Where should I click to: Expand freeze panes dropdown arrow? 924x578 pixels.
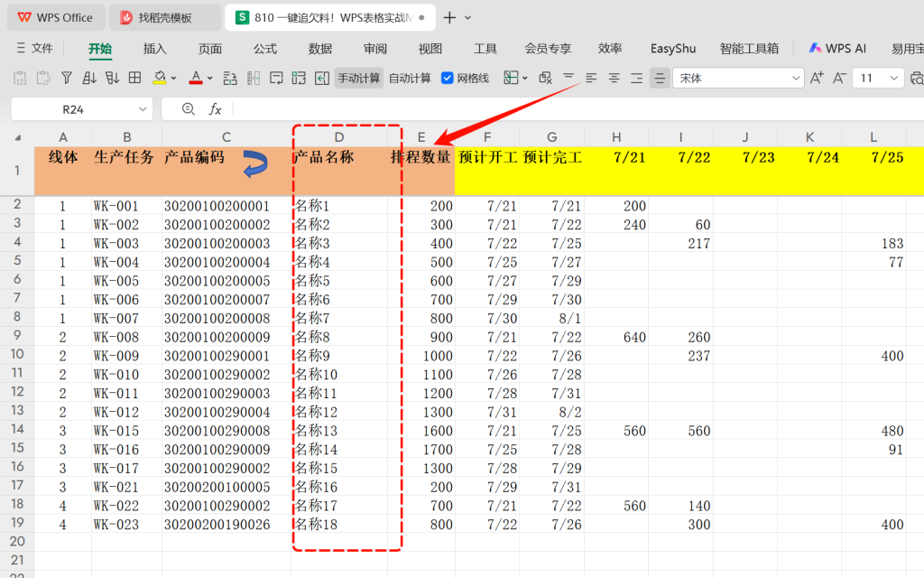[x=524, y=78]
